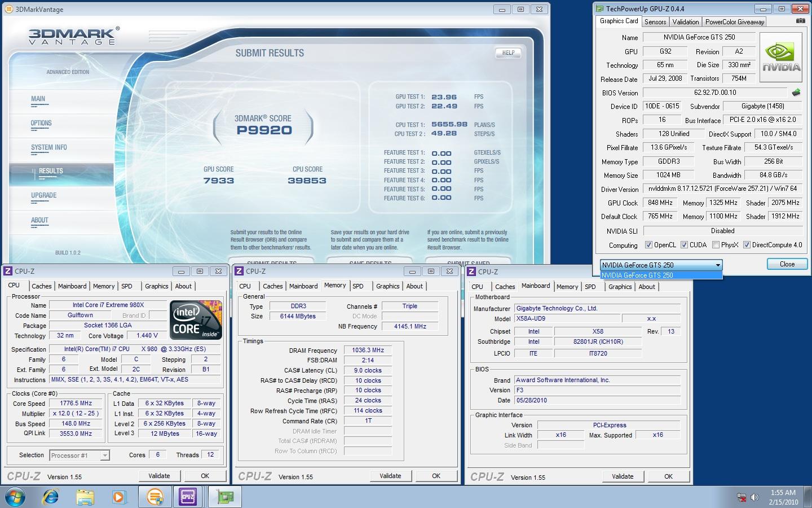Open UPGRADE in 3DMark Vantage sidebar
812x508 pixels.
[x=44, y=195]
